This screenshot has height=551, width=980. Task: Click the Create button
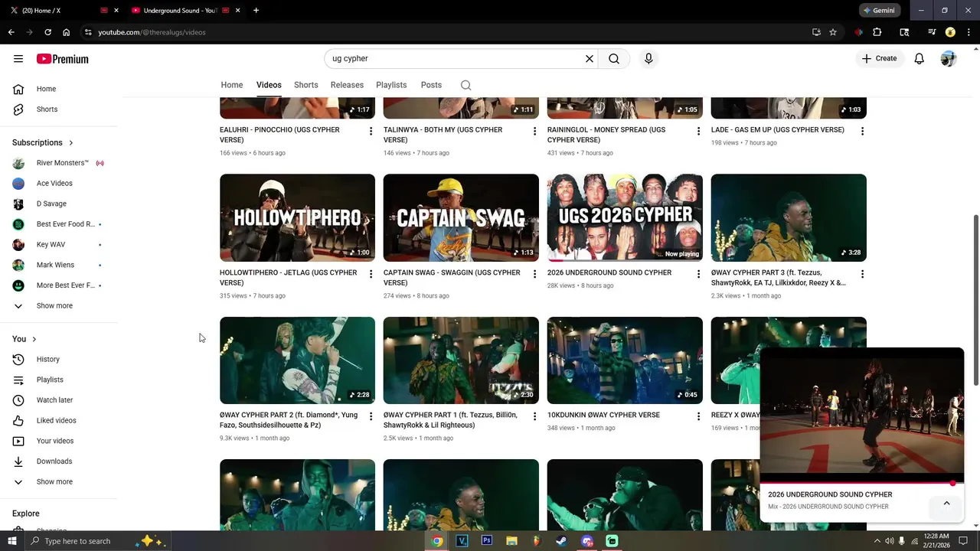tap(879, 59)
